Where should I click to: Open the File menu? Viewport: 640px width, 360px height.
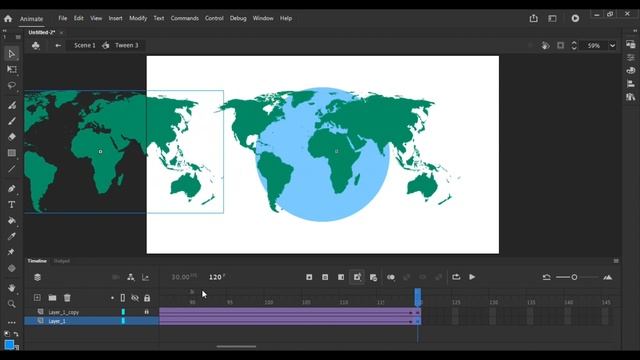[62, 18]
